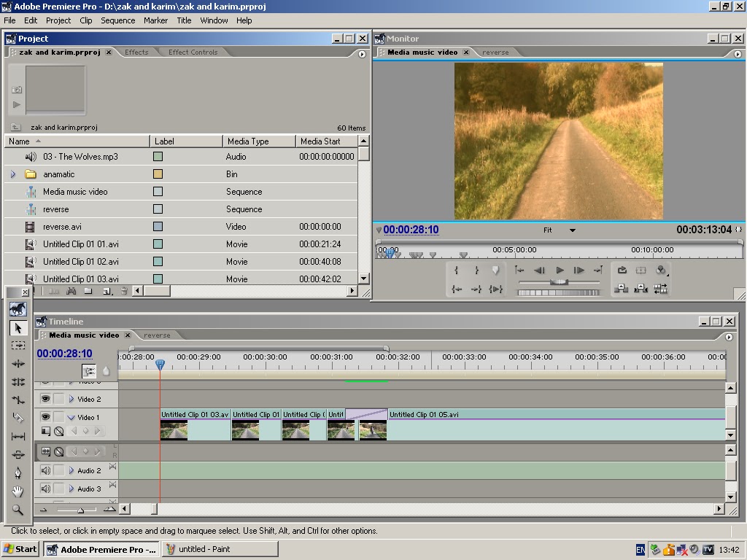This screenshot has width=747, height=560.
Task: Click the Lift button in Monitor
Action: click(621, 289)
